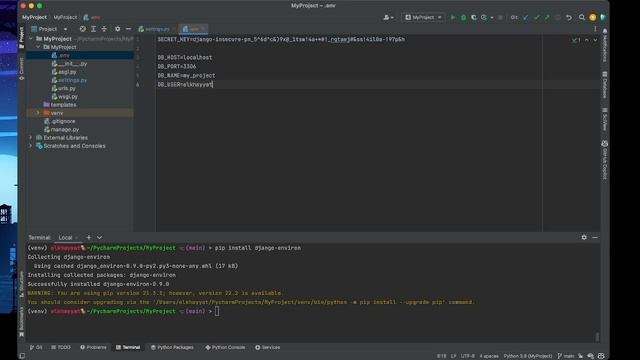This screenshot has height=360, width=640.
Task: Select the .env editor tab
Action: [x=193, y=29]
